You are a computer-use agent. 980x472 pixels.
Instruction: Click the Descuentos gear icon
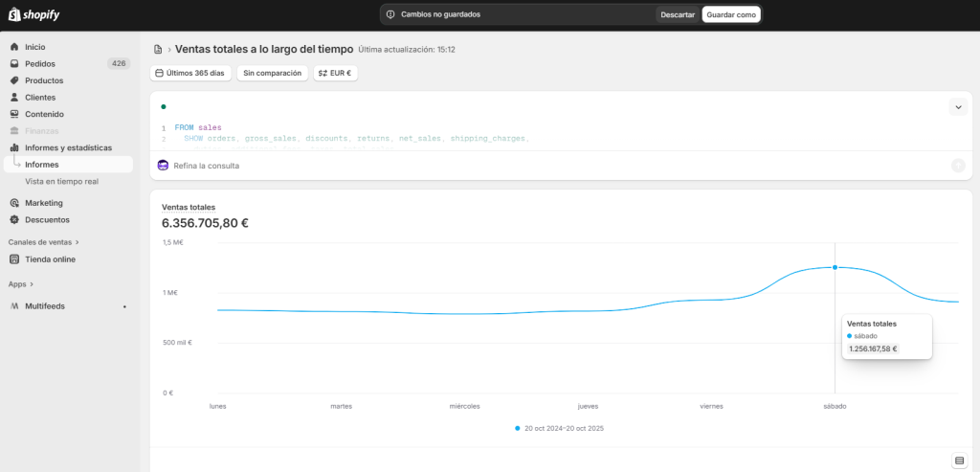coord(14,219)
